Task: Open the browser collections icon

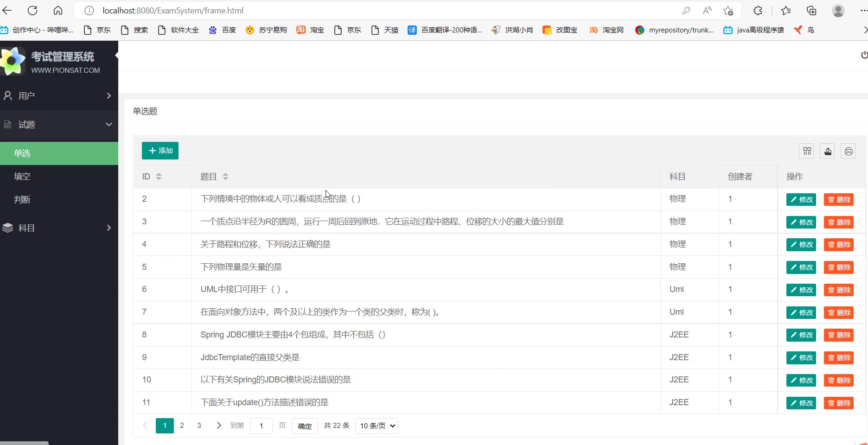Action: [811, 11]
